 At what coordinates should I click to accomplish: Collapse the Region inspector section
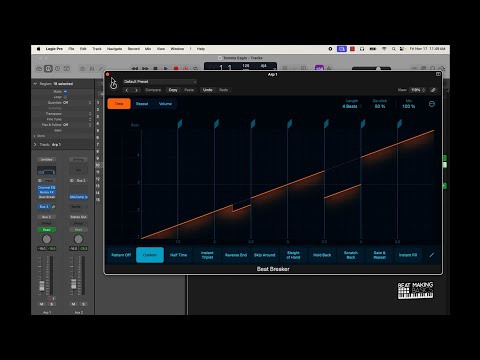point(35,84)
